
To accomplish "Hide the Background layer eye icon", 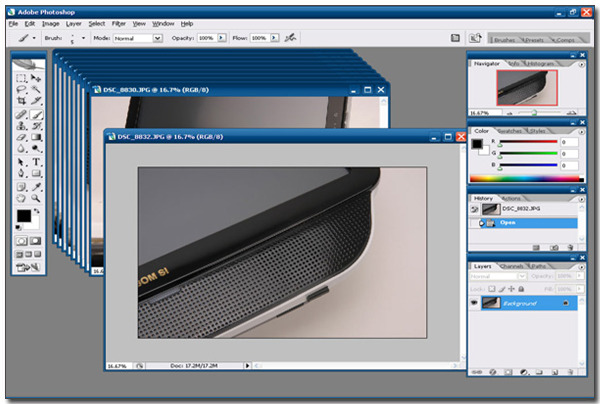I will pyautogui.click(x=474, y=302).
